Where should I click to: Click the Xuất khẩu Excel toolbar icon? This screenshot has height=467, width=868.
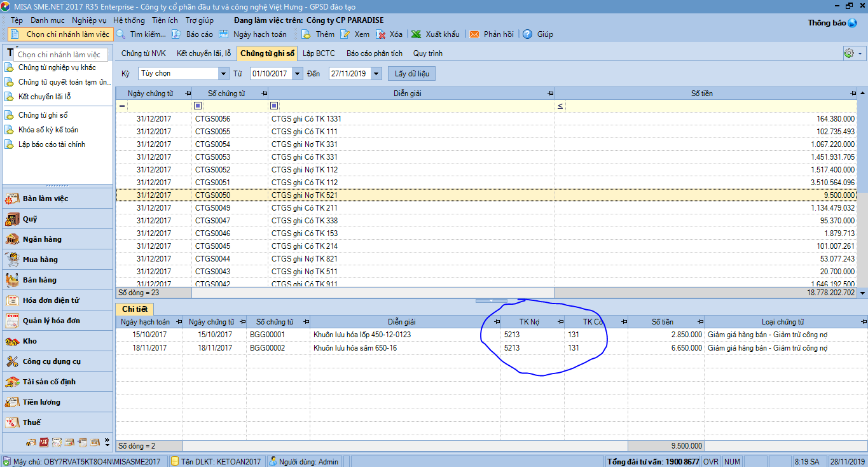(416, 34)
